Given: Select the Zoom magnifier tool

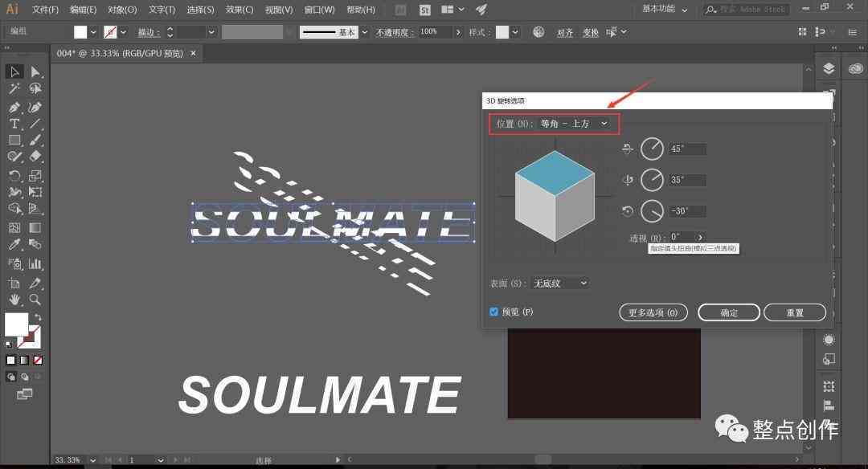Looking at the screenshot, I should tap(35, 300).
